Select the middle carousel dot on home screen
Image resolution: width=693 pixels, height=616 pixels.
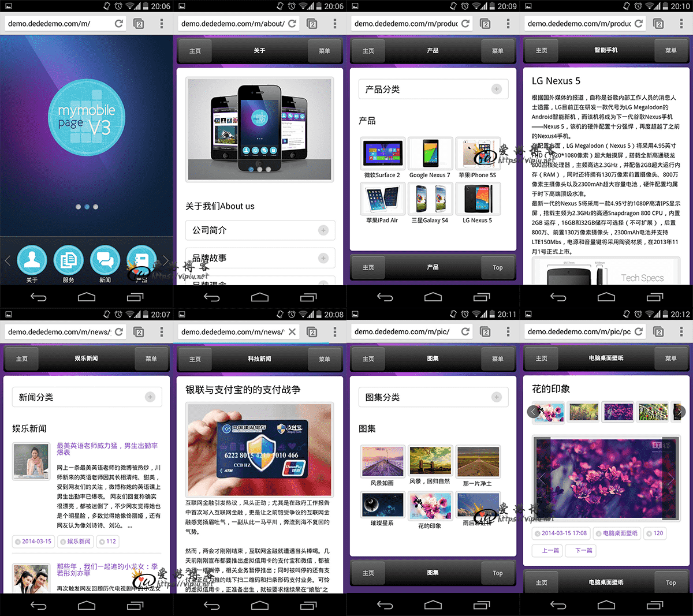point(87,207)
